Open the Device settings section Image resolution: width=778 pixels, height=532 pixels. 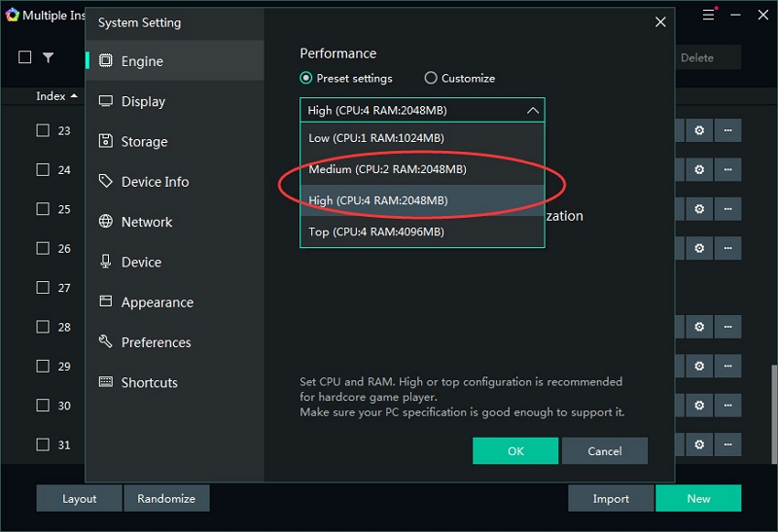point(175,262)
